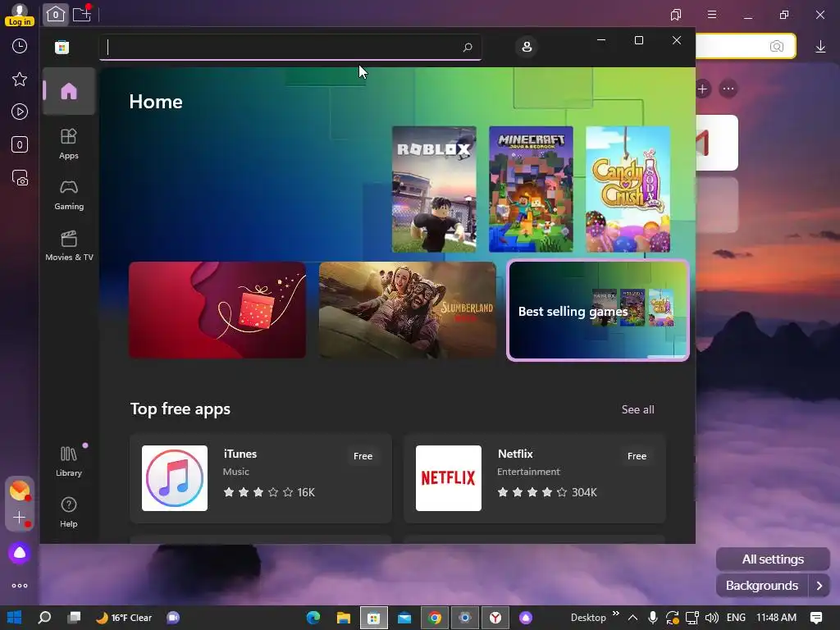Click See all for Top free apps
840x630 pixels.
(x=637, y=409)
